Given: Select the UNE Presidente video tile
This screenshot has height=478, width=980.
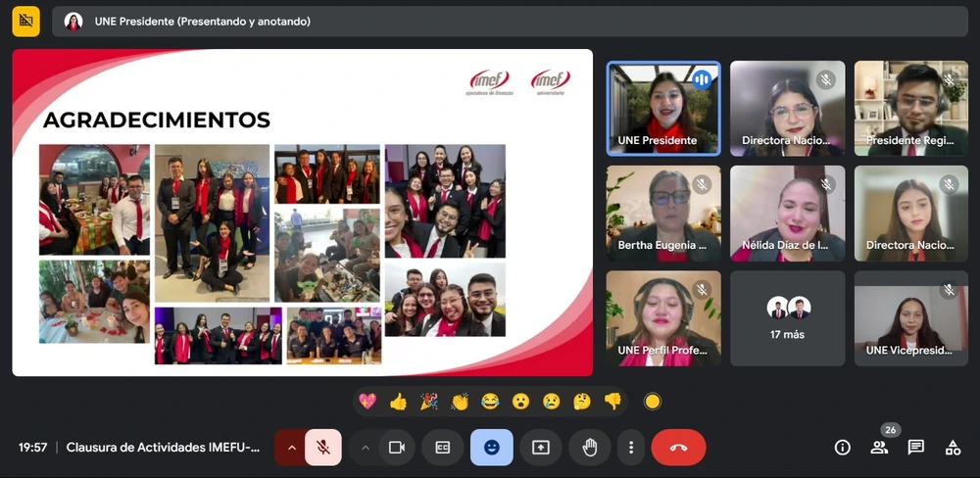Looking at the screenshot, I should 663,108.
